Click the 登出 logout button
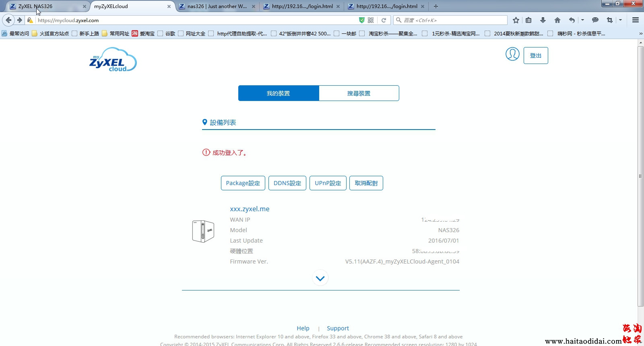 click(x=536, y=56)
